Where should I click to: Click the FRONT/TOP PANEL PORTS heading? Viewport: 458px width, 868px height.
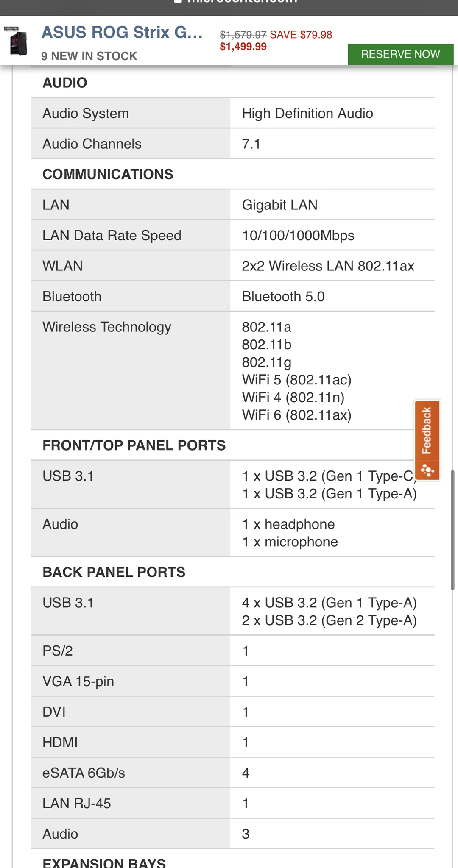tap(134, 445)
